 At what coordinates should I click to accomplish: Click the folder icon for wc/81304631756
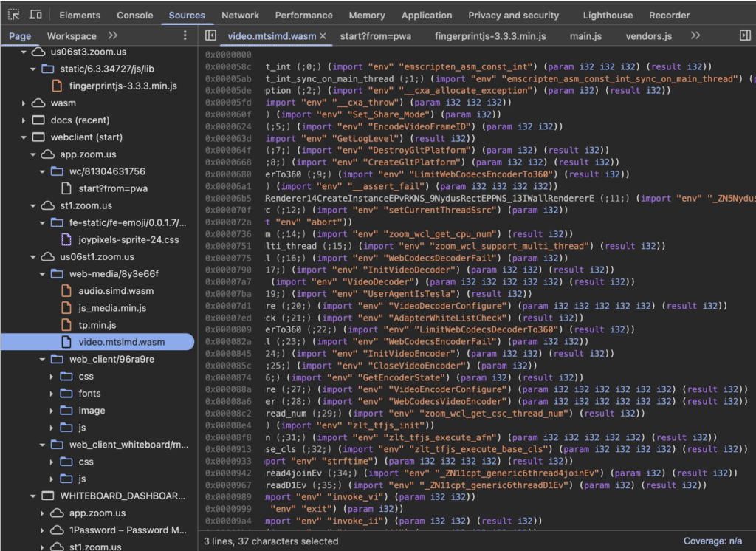pyautogui.click(x=57, y=171)
